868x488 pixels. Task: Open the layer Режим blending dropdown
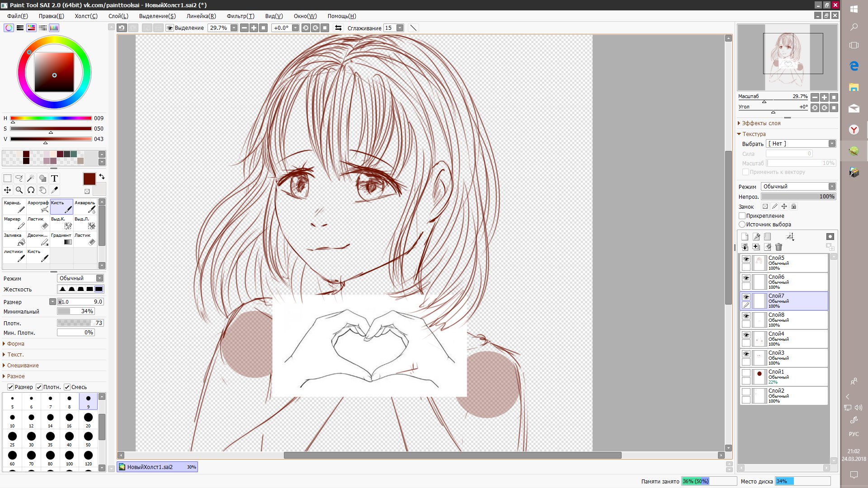click(x=798, y=187)
